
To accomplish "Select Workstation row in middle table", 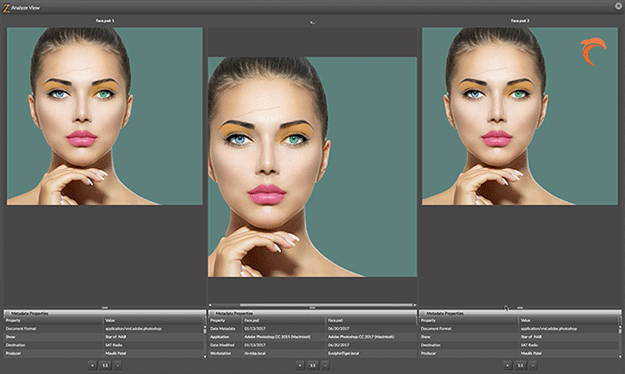I will pos(312,353).
